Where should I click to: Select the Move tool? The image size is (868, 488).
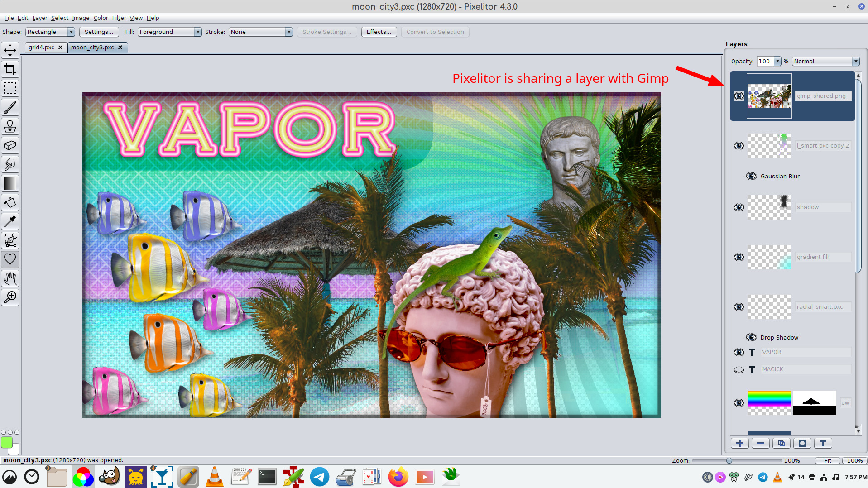click(x=10, y=50)
